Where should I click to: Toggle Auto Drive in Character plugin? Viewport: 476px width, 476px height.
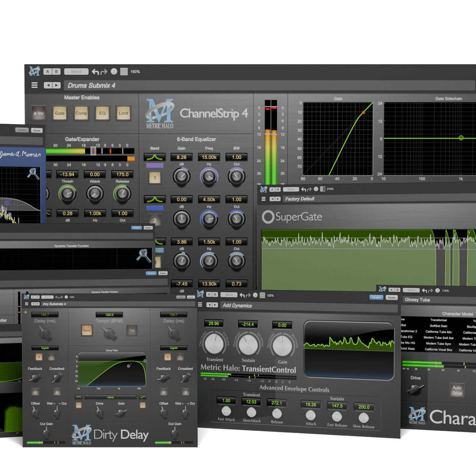point(457,390)
